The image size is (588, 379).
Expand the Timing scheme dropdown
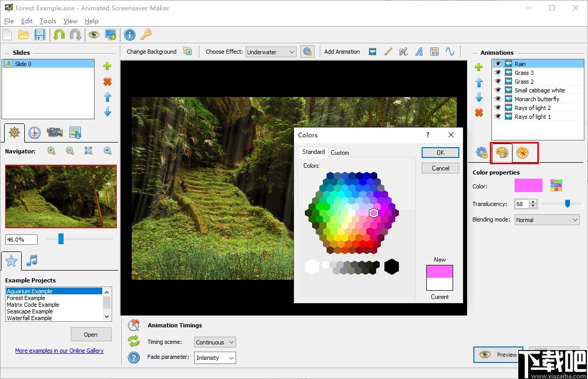(x=215, y=342)
